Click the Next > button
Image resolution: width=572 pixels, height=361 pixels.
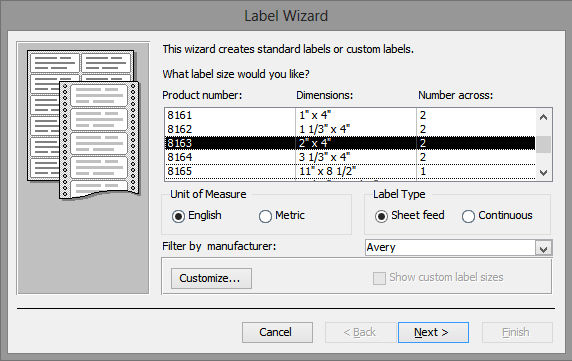point(433,332)
